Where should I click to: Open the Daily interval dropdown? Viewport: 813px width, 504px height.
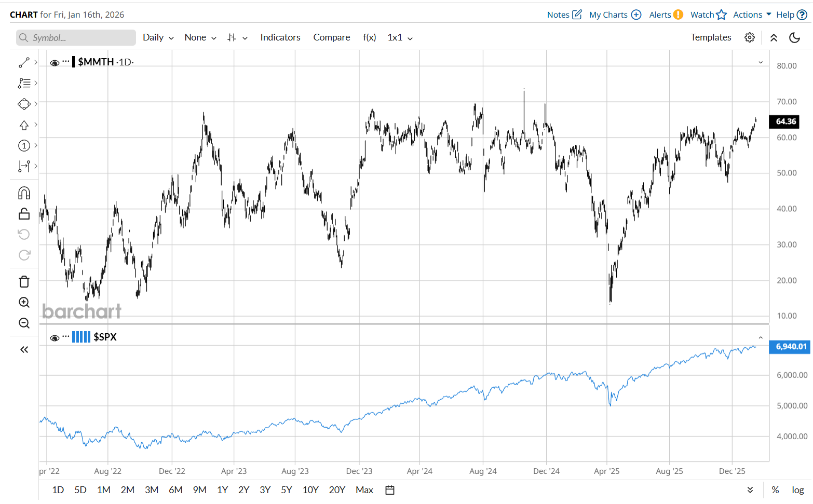(x=158, y=37)
